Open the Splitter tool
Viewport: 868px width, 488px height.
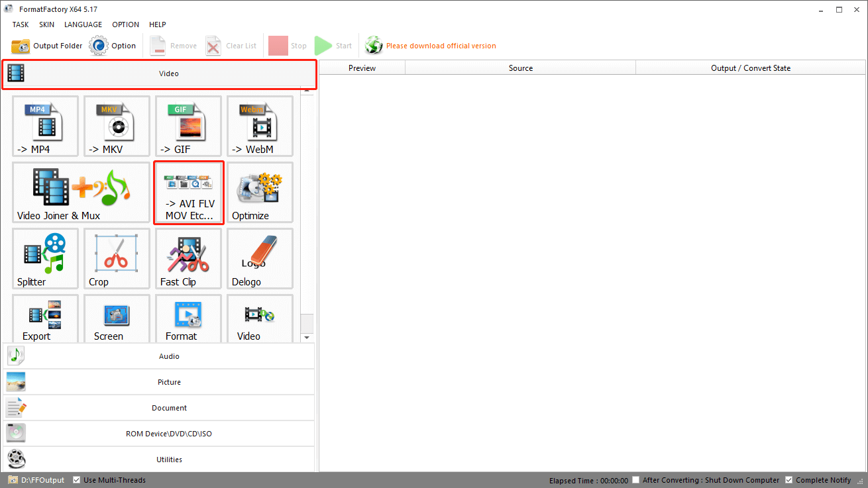(x=45, y=258)
